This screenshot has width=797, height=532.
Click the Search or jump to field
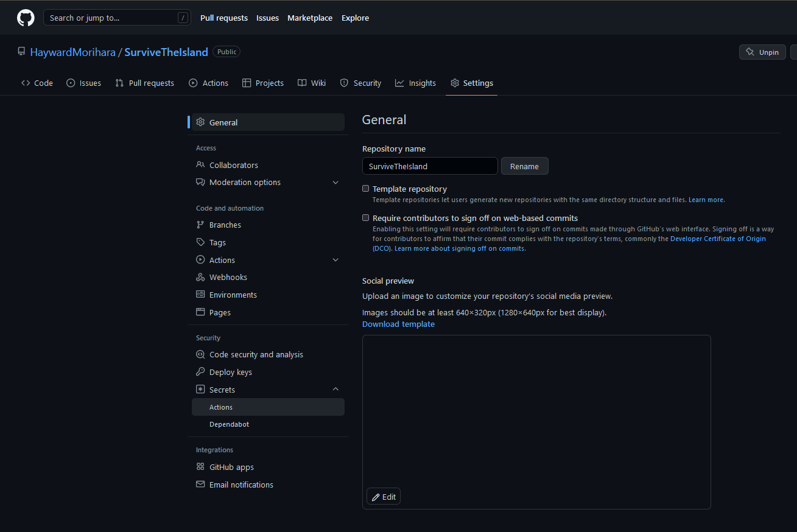[x=117, y=18]
